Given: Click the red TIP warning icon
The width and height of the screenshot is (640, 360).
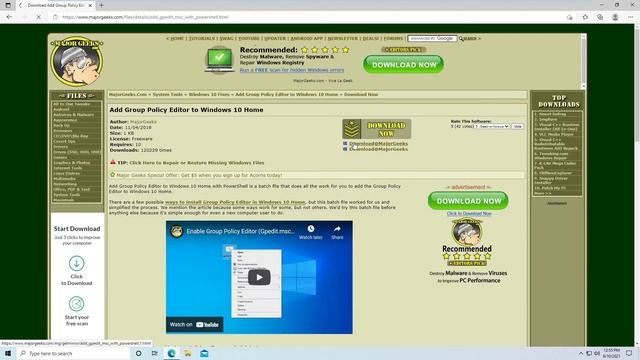Looking at the screenshot, I should (113, 162).
